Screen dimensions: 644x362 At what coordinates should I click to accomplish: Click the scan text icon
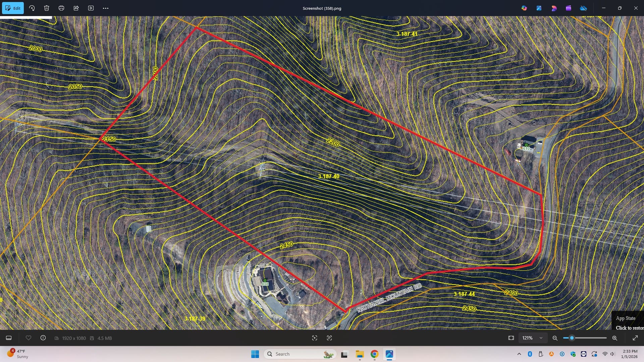329,338
